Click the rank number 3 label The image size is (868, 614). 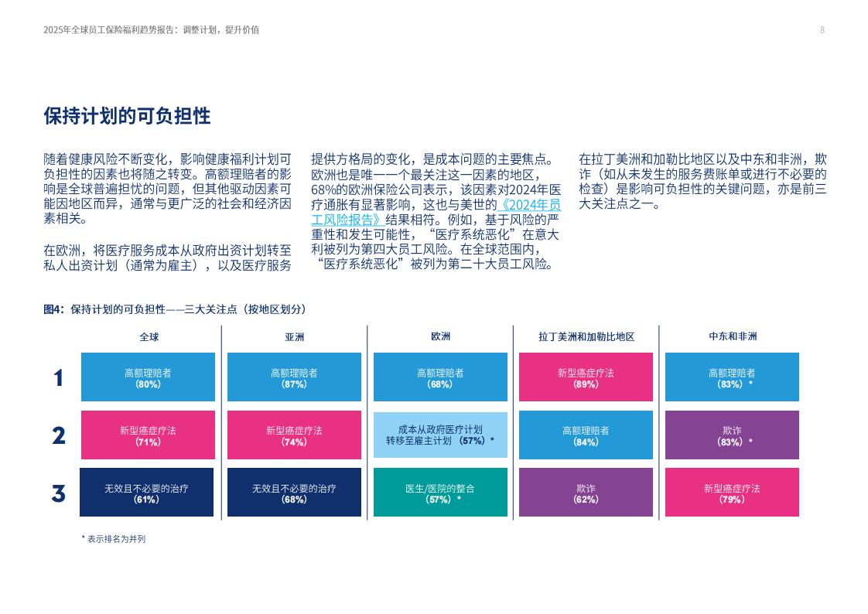pyautogui.click(x=59, y=493)
